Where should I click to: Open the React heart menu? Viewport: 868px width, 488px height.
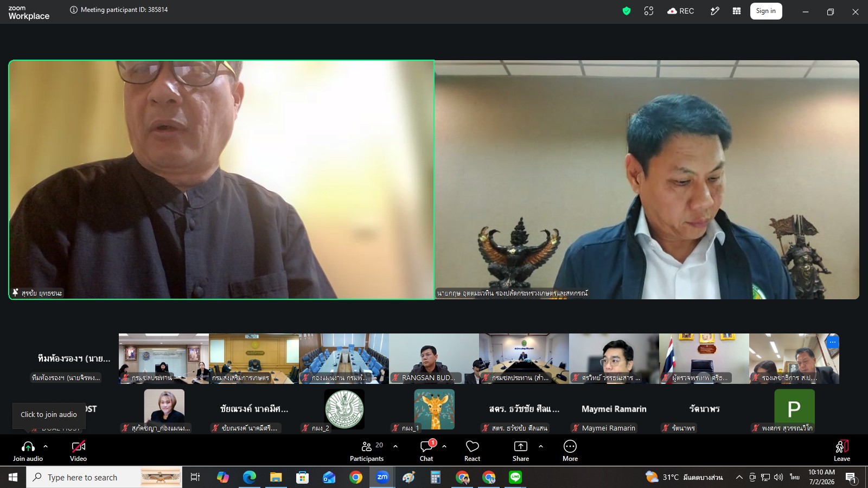pyautogui.click(x=472, y=451)
